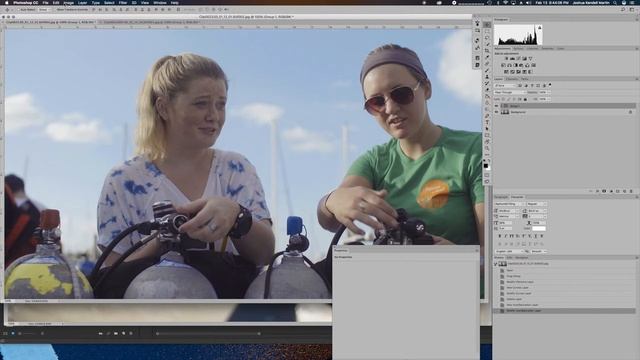Open the language dropdown in Character panel
Viewport: 640px width, 360px height.
(x=509, y=251)
